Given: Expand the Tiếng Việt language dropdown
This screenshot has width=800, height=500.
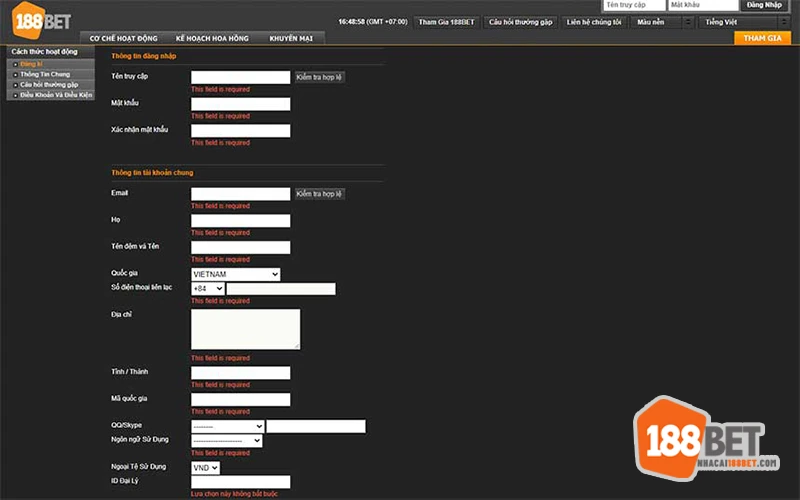Looking at the screenshot, I should point(744,22).
